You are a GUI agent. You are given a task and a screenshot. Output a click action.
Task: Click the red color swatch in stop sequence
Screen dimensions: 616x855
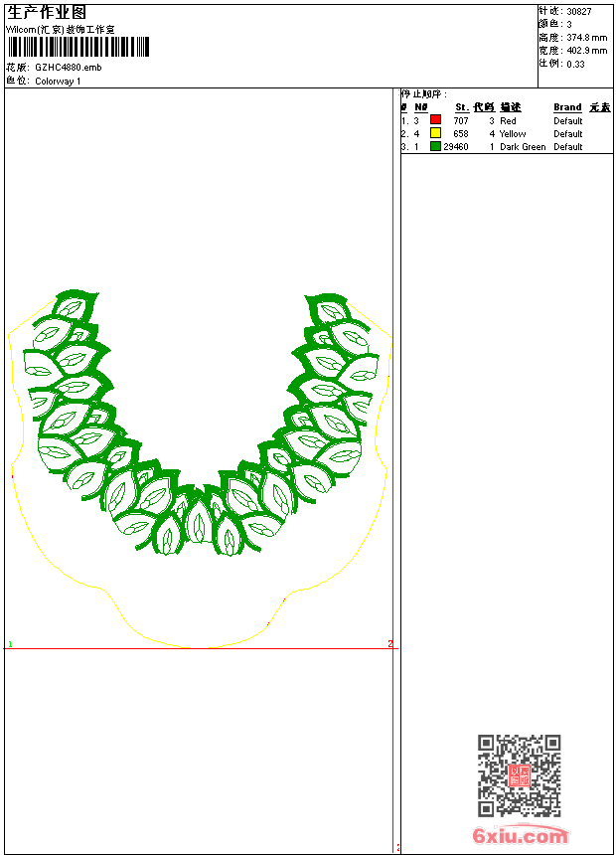coord(435,119)
